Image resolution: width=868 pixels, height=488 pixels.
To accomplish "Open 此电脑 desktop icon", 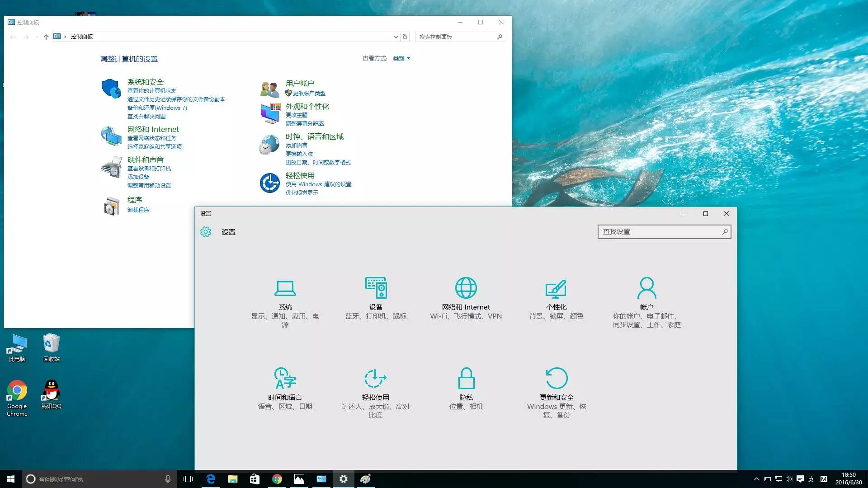I will click(17, 348).
